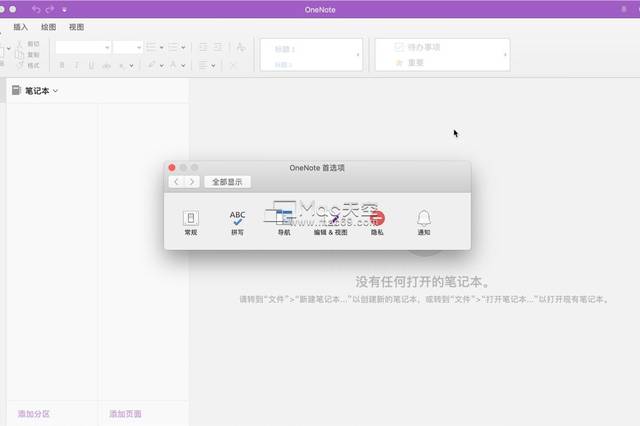640x426 pixels.
Task: Toggle underline formatting
Action: point(91,65)
